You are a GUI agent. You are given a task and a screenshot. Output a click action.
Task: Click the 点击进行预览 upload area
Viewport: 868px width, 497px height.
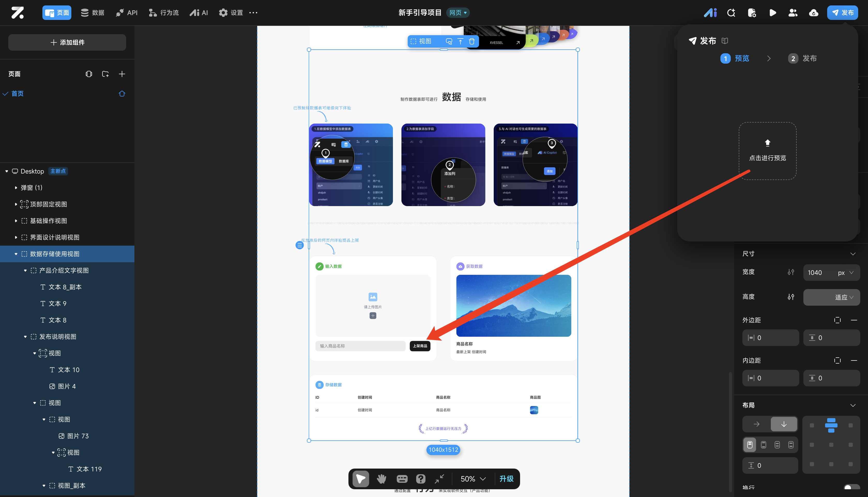[x=767, y=151]
